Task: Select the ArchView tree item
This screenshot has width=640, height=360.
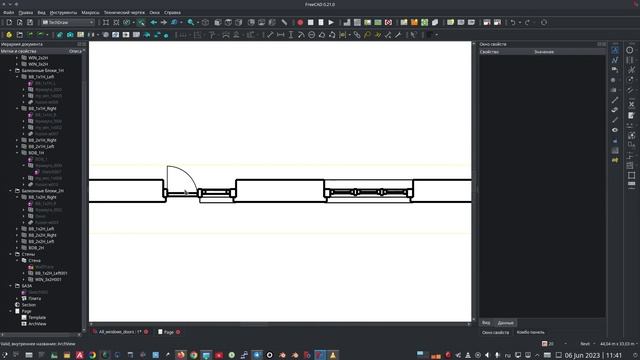Action: [37, 324]
